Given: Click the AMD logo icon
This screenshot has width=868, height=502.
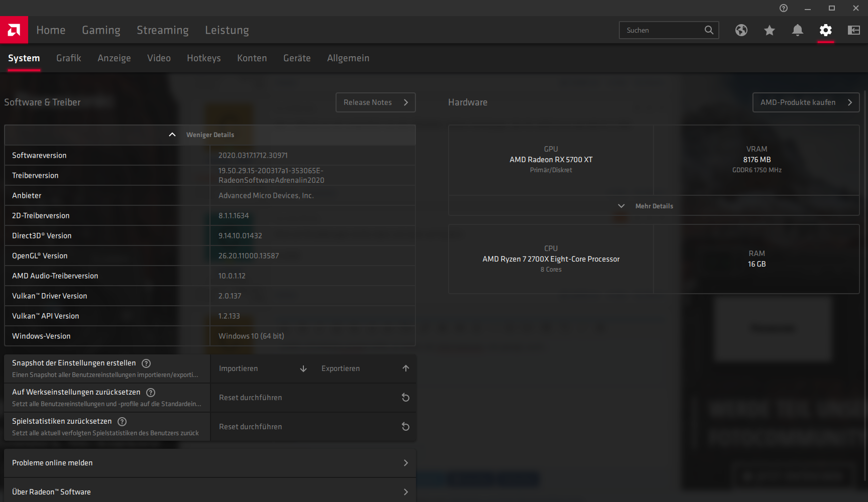Looking at the screenshot, I should (x=14, y=30).
